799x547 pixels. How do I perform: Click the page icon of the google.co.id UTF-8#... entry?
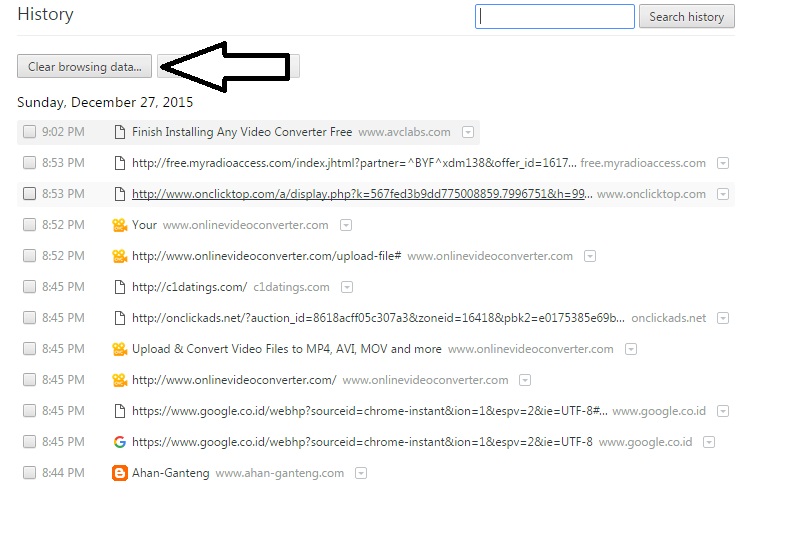120,411
